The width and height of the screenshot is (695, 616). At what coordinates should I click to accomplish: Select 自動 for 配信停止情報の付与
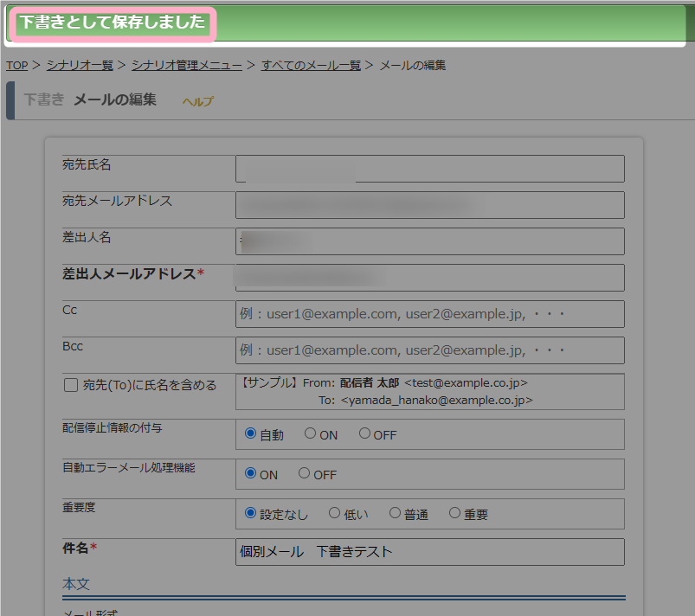pos(250,433)
